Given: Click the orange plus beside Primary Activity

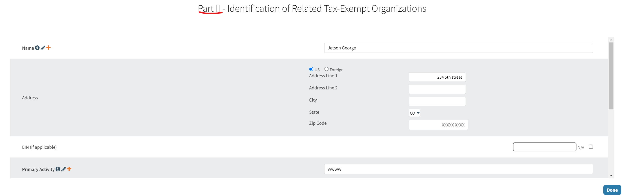Looking at the screenshot, I should (69, 169).
